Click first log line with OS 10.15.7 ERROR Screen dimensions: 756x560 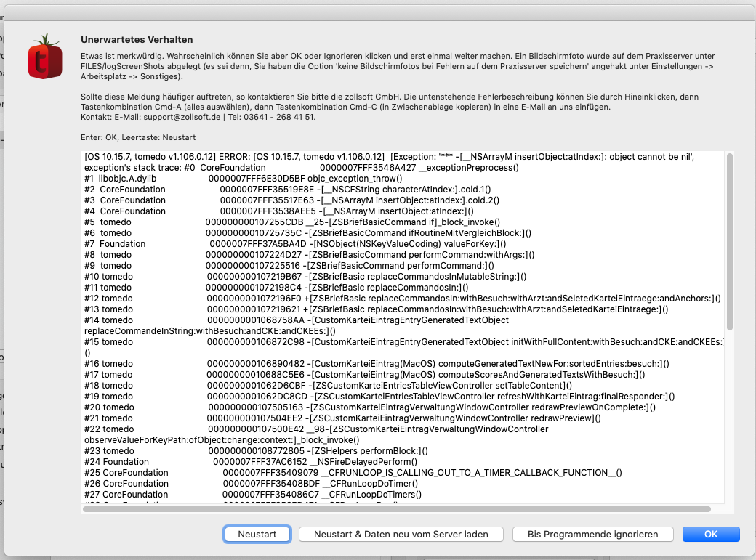pyautogui.click(x=390, y=157)
